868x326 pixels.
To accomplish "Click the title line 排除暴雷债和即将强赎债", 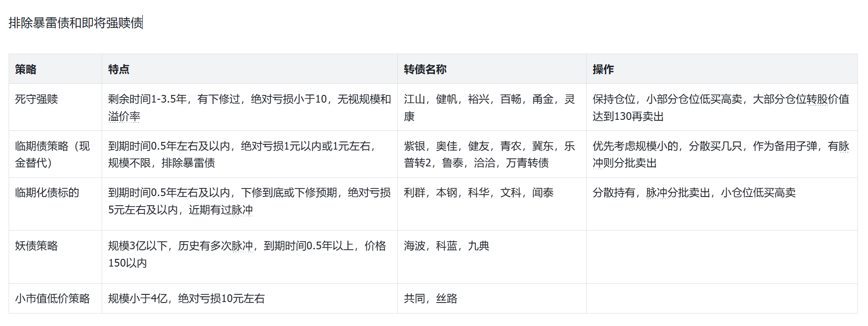I will (x=76, y=23).
